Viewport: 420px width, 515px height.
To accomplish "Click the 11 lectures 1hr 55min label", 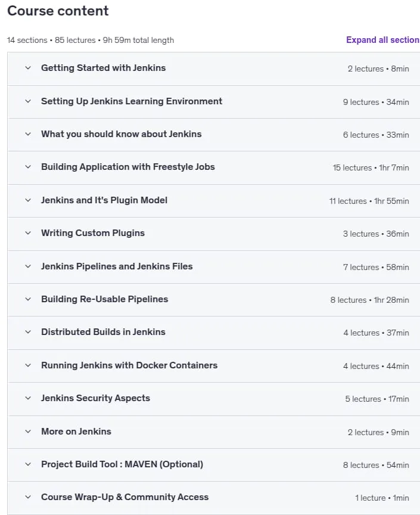I will click(369, 201).
